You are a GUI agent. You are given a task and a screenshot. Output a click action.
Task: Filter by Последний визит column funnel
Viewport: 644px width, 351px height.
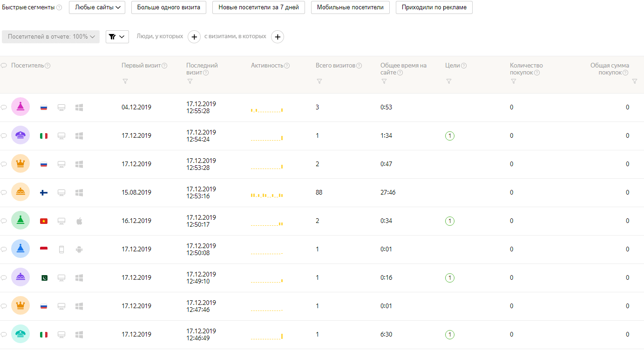point(190,81)
